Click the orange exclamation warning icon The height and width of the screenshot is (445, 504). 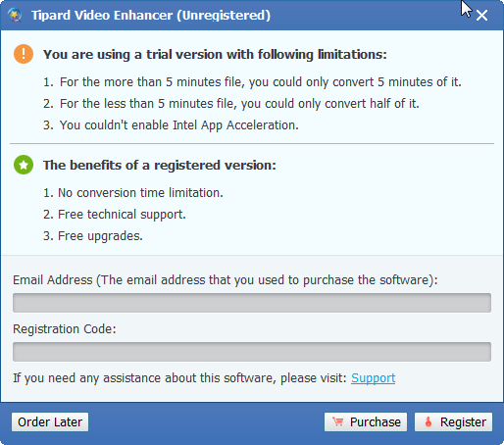tap(24, 54)
